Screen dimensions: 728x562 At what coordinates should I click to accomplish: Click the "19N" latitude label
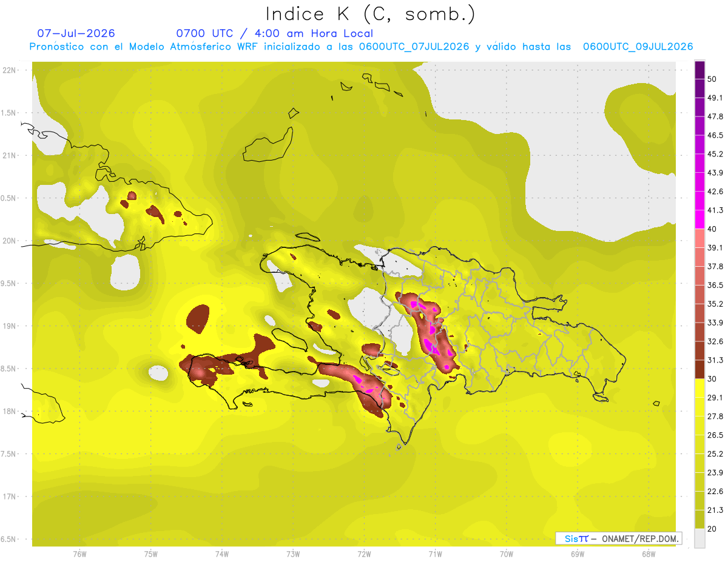[9, 326]
